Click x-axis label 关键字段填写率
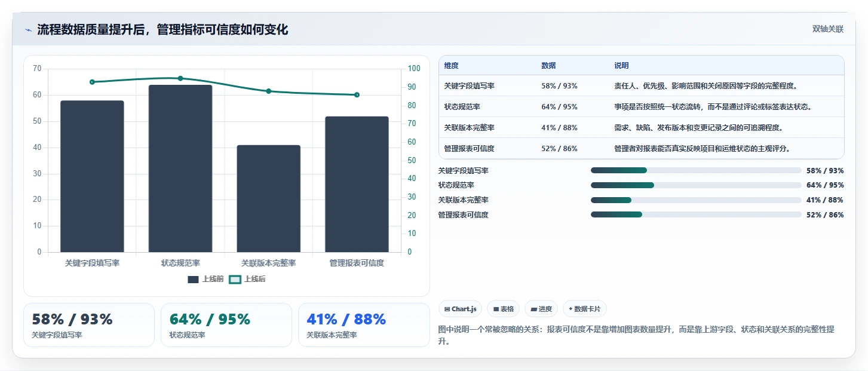Image resolution: width=868 pixels, height=371 pixels. pos(92,263)
